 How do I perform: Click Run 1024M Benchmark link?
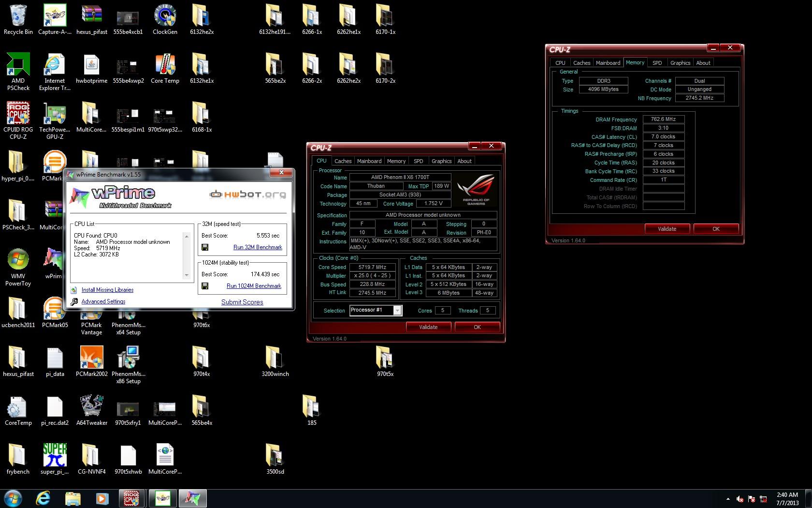coord(254,286)
